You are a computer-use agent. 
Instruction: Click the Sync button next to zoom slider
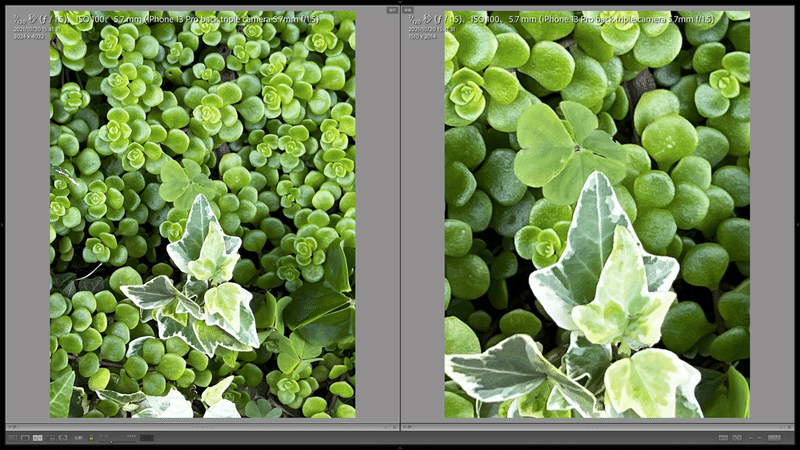point(147,438)
